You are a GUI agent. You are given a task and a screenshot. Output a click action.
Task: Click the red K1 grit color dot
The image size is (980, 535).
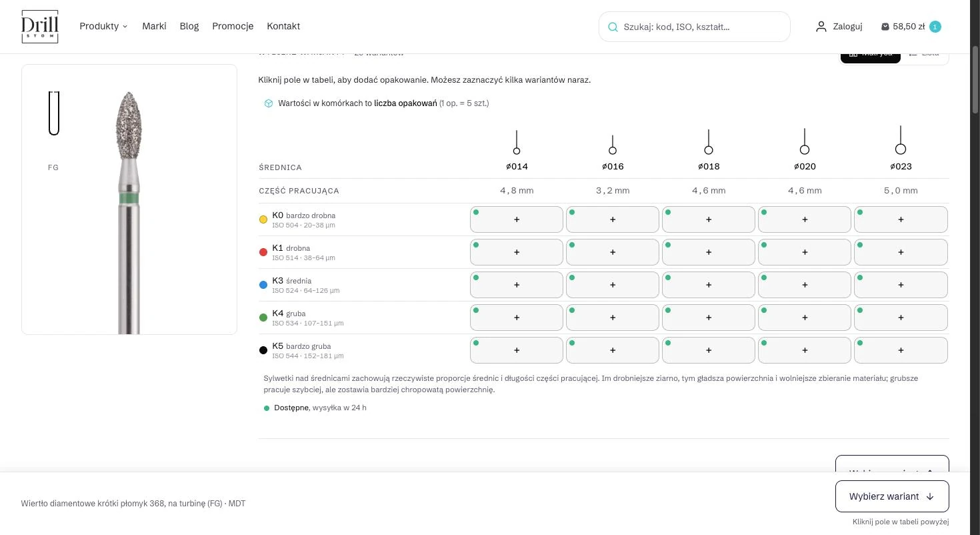tap(263, 252)
